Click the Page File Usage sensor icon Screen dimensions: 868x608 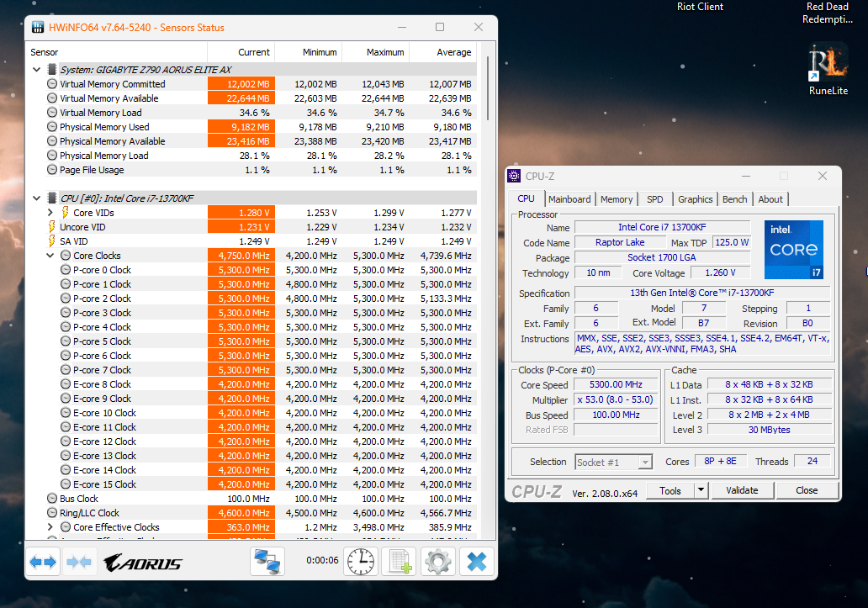click(x=52, y=170)
